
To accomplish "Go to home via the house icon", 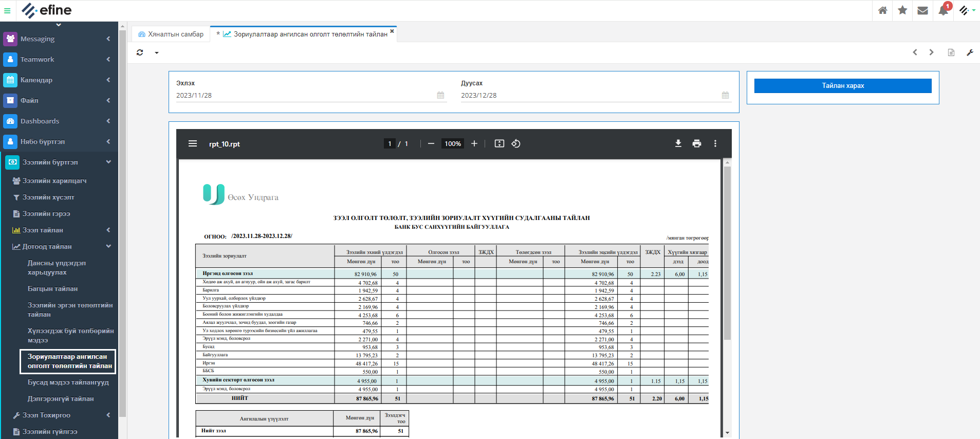I will 883,10.
